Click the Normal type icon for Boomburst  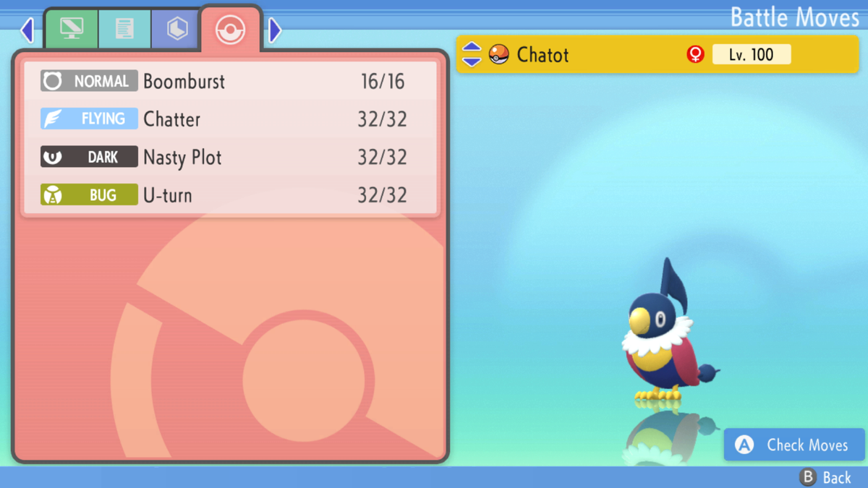[x=52, y=81]
